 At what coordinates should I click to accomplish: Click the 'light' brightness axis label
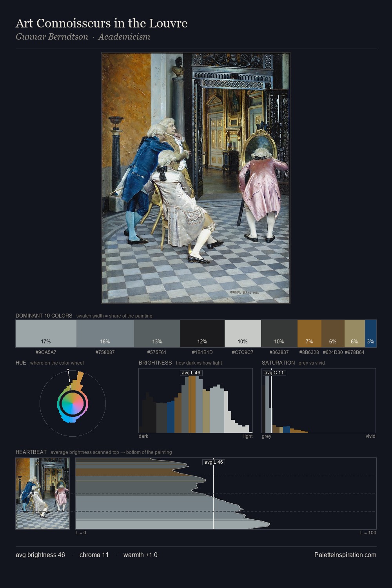(x=248, y=436)
